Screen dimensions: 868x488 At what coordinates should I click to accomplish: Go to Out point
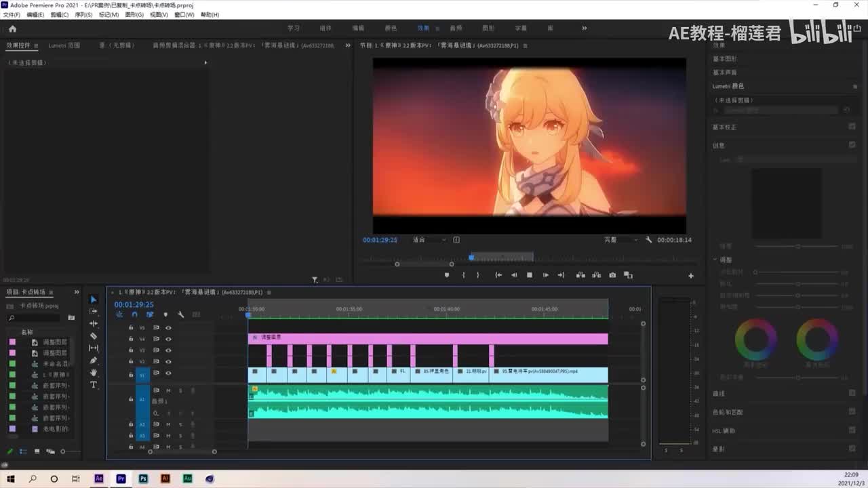[561, 275]
